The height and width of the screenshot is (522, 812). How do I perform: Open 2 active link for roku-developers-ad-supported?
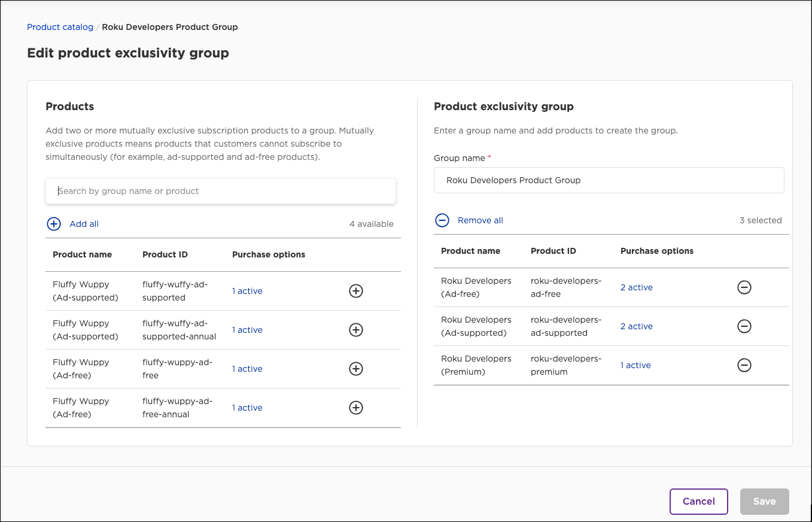click(x=636, y=326)
